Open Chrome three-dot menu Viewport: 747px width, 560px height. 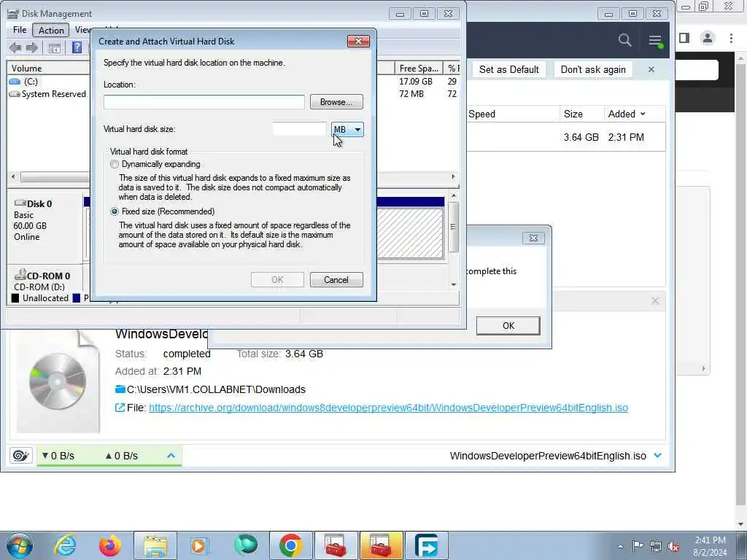tap(731, 38)
